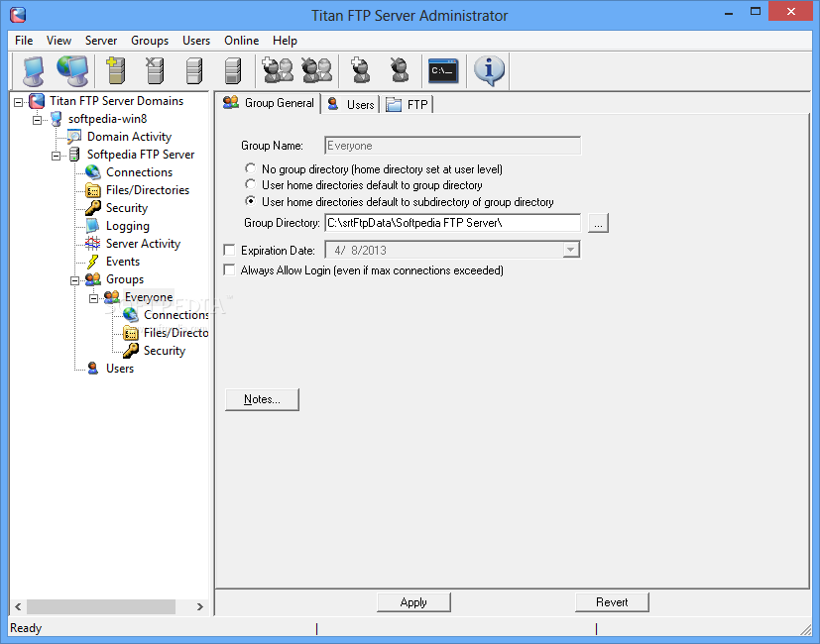
Task: Collapse the Softpedia FTP Server node
Action: click(x=56, y=156)
